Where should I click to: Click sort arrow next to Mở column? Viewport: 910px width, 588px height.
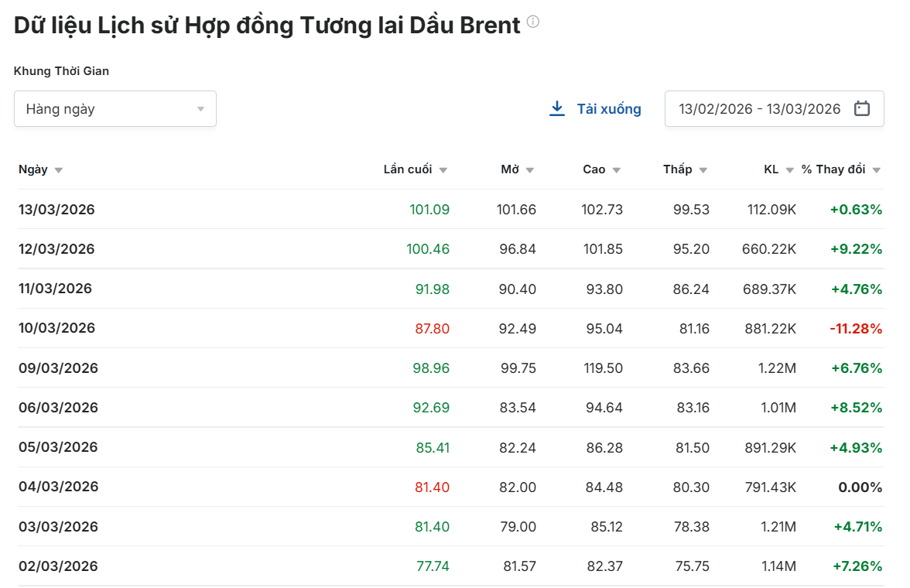coord(530,170)
